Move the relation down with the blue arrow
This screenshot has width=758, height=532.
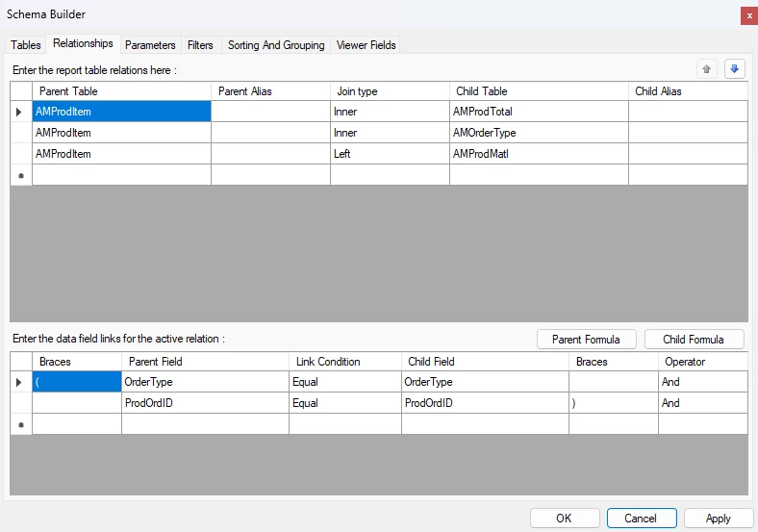coord(734,69)
